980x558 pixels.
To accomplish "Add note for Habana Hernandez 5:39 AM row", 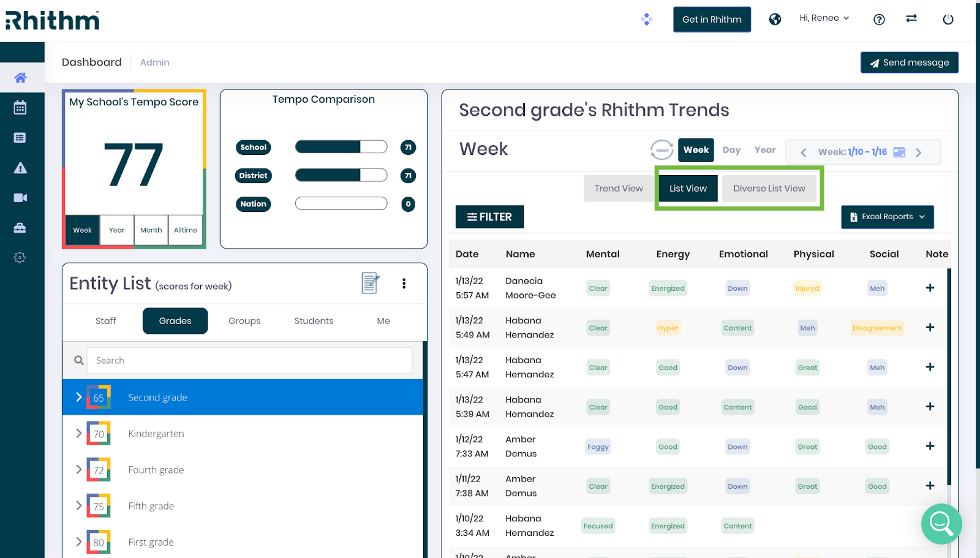I will click(x=930, y=407).
